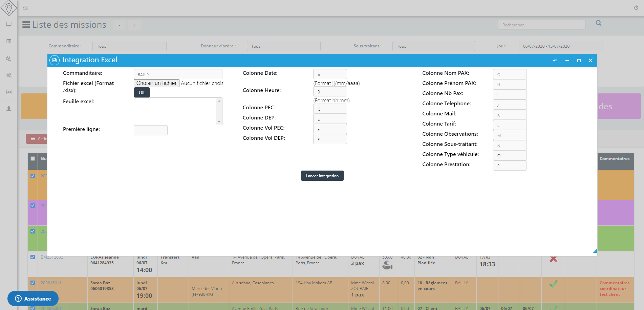Open the user profile sidebar icon
The width and height of the screenshot is (644, 310).
[x=9, y=109]
